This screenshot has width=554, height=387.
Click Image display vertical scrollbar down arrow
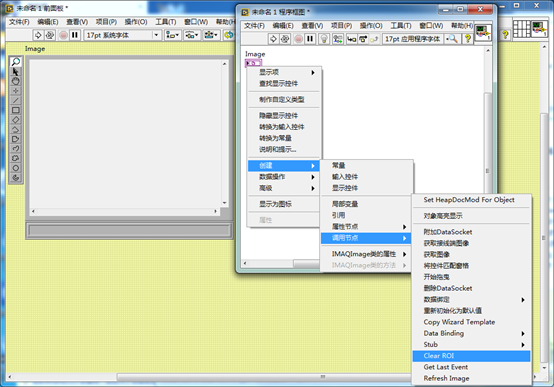[x=224, y=203]
